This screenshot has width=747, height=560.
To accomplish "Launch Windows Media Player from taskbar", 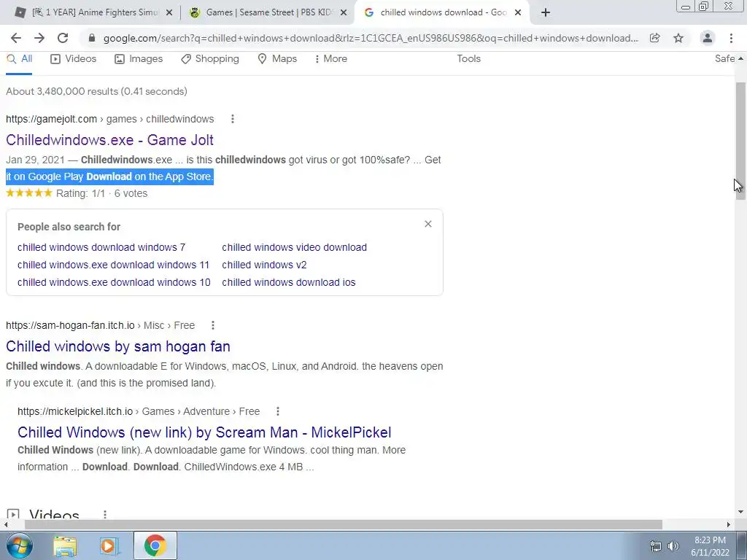I will 109,546.
